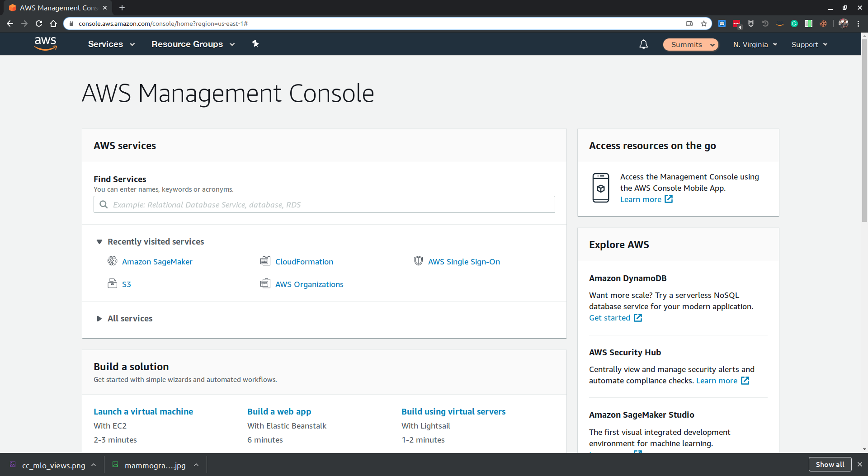868x476 pixels.
Task: Open downloaded file cc_mlo_views.png
Action: point(53,465)
